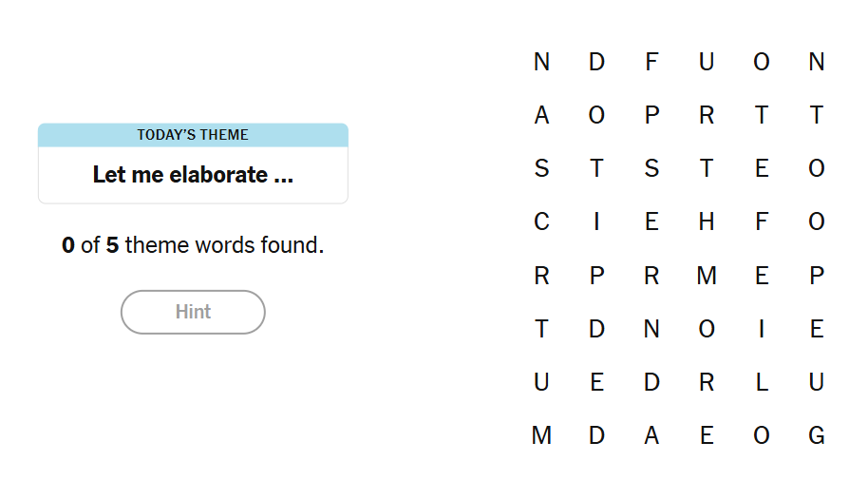Select the letter C in the grid
868x500 pixels.
(541, 222)
